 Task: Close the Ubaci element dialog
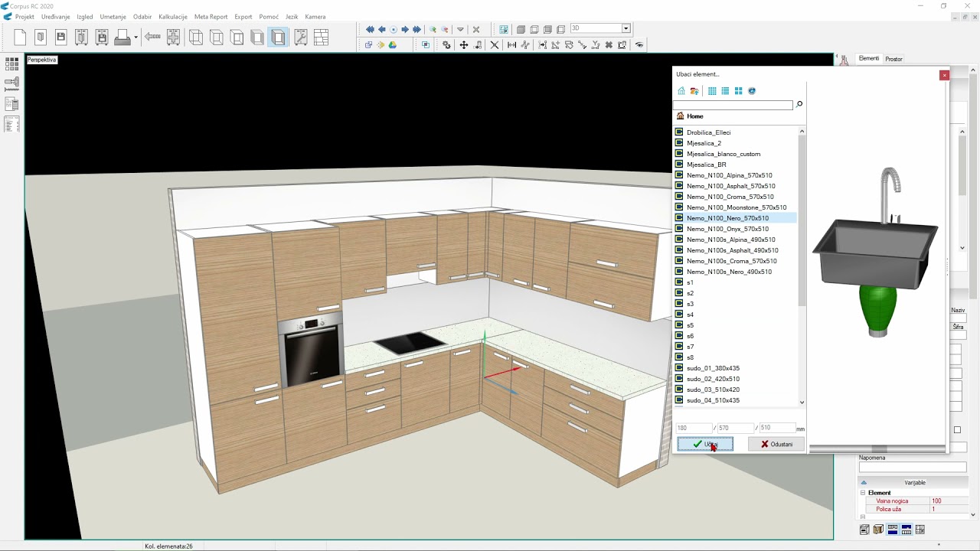[x=944, y=75]
